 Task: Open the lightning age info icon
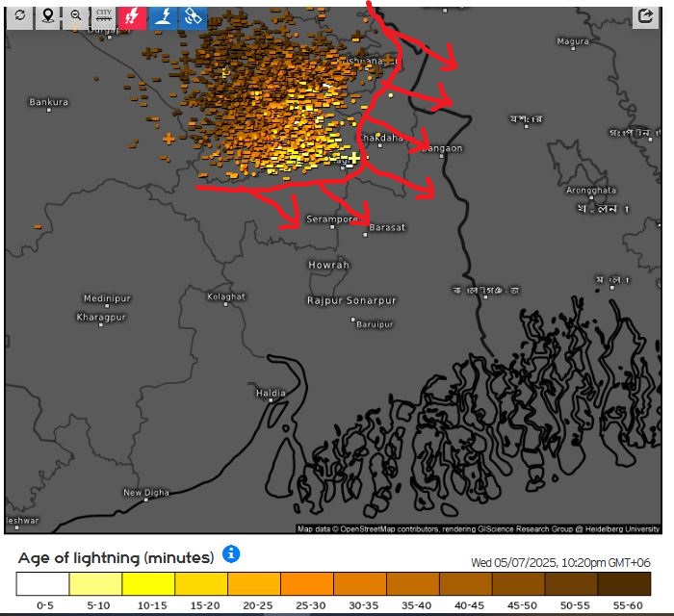tap(231, 554)
